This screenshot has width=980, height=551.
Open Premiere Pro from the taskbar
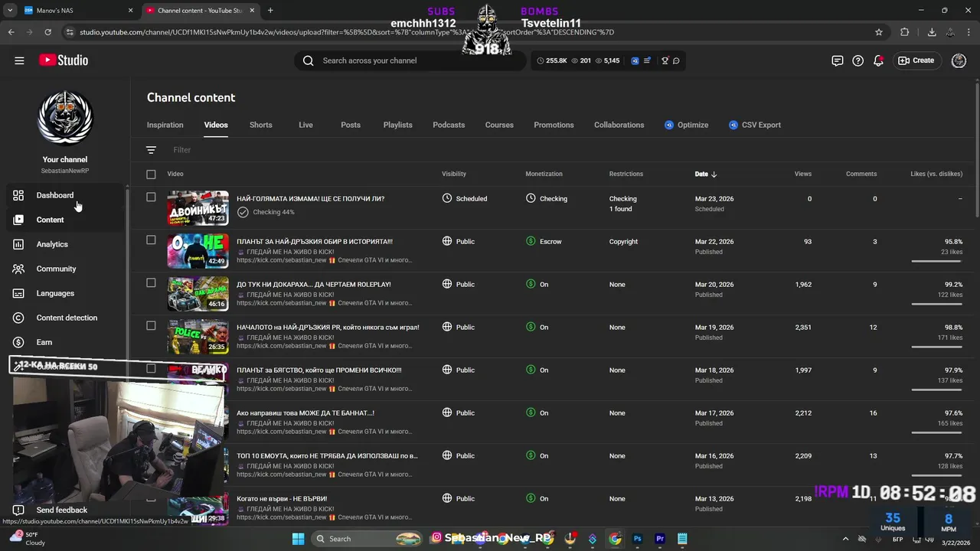coord(660,539)
